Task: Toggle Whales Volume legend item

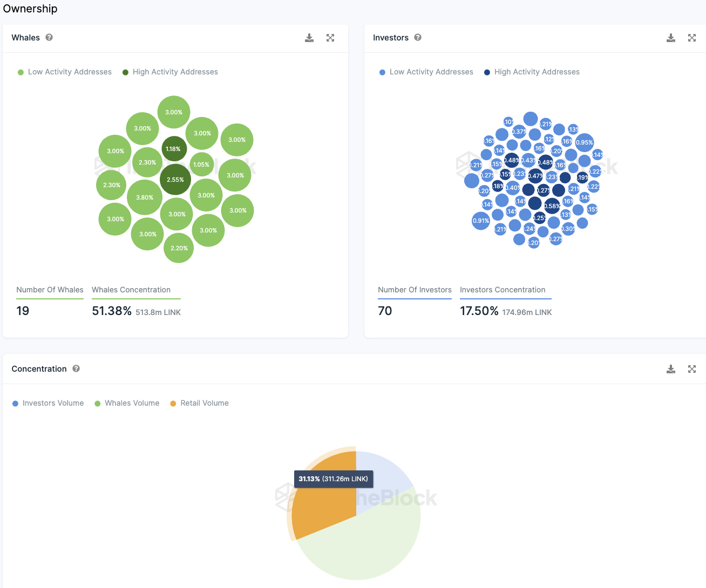Action: pyautogui.click(x=127, y=403)
